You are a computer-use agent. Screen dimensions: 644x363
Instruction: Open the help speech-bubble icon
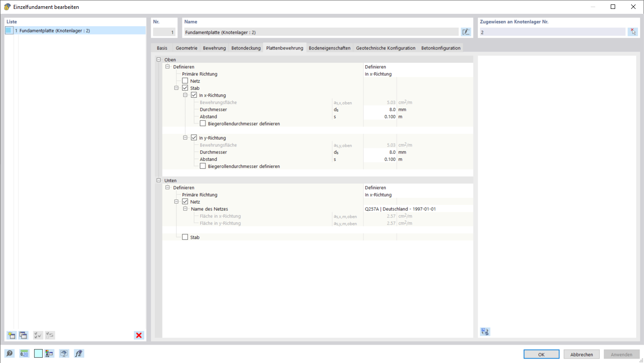click(9, 354)
